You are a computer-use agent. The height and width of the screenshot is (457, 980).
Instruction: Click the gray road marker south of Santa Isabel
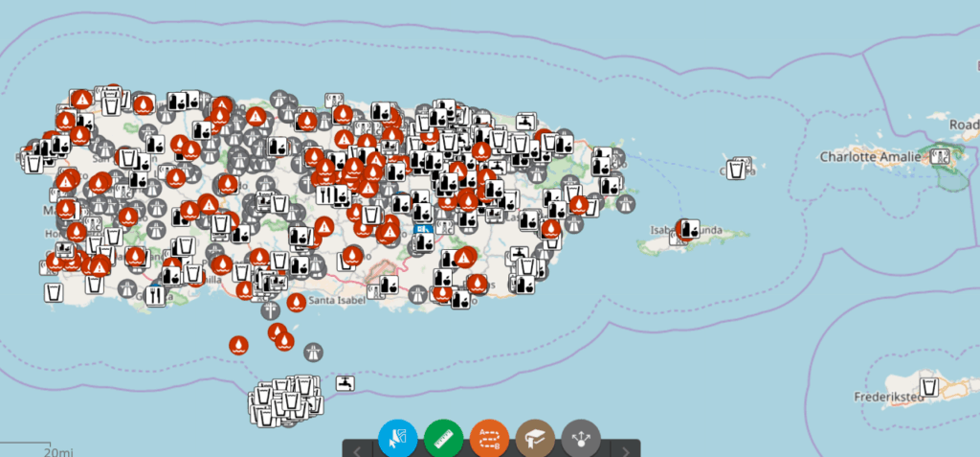coord(315,352)
